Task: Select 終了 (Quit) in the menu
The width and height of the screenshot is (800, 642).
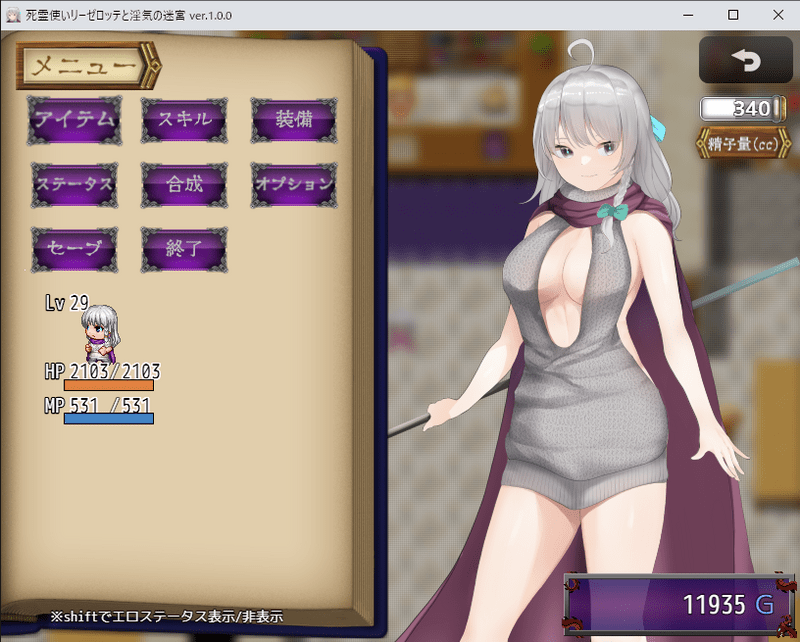Action: (x=184, y=250)
